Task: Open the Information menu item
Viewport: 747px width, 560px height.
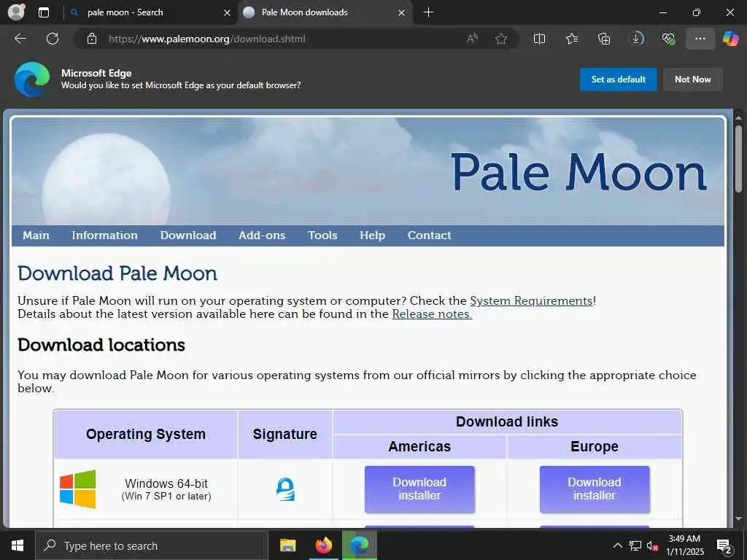Action: 104,236
